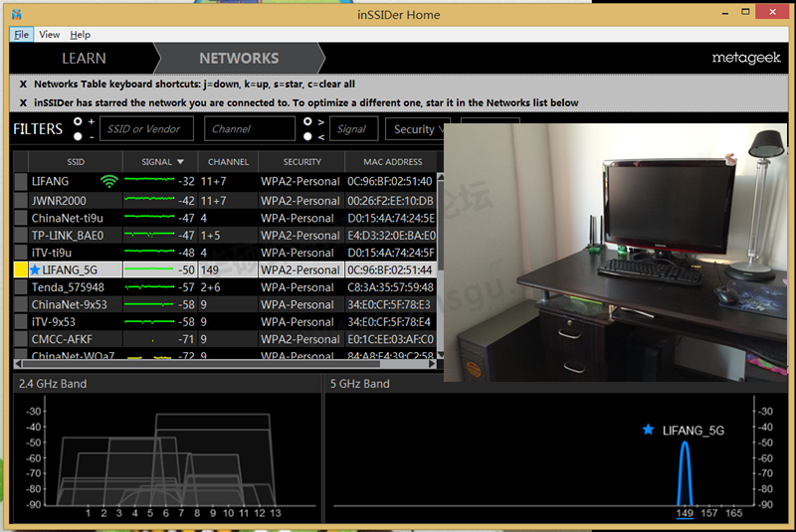Image resolution: width=796 pixels, height=532 pixels.
Task: Click the WPA2-Personal cell for CMCC-AFKF
Action: pos(300,339)
